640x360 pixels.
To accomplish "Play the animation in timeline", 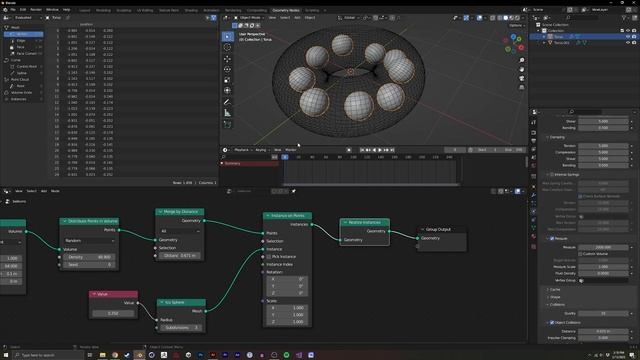I will pyautogui.click(x=380, y=150).
